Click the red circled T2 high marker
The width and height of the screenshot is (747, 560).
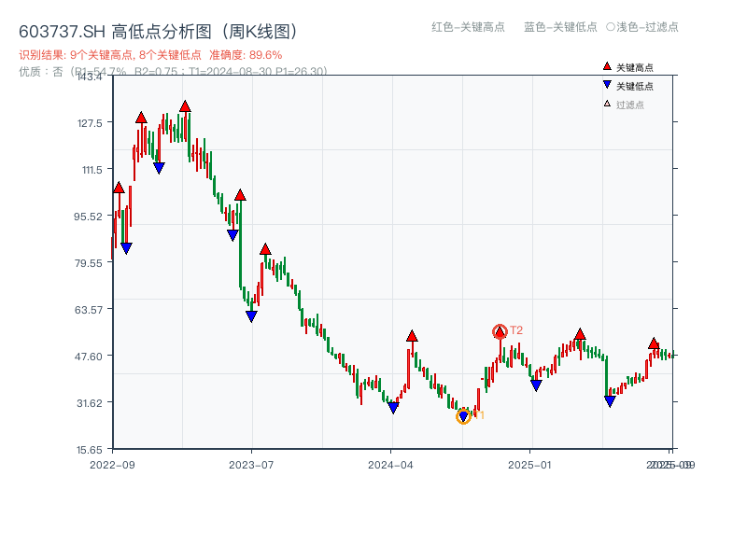[500, 331]
